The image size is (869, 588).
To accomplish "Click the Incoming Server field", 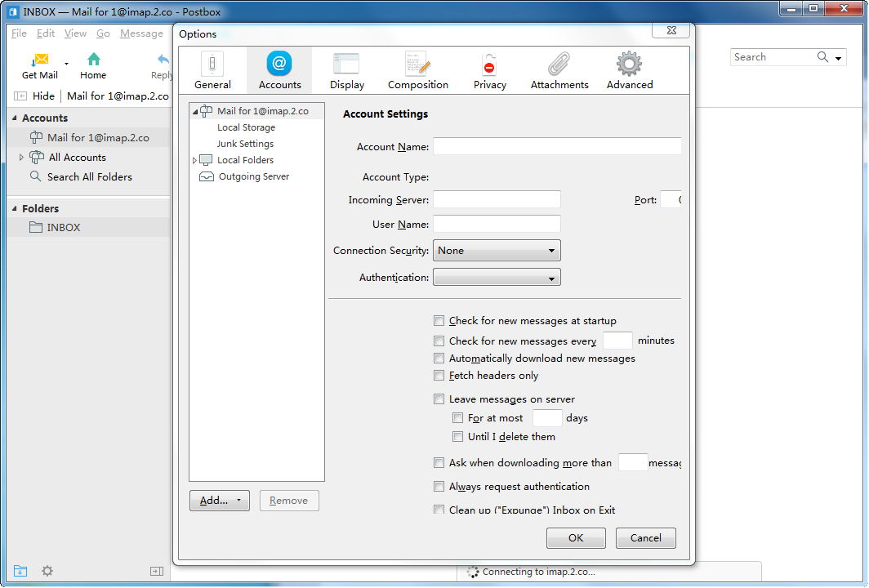I will point(497,199).
